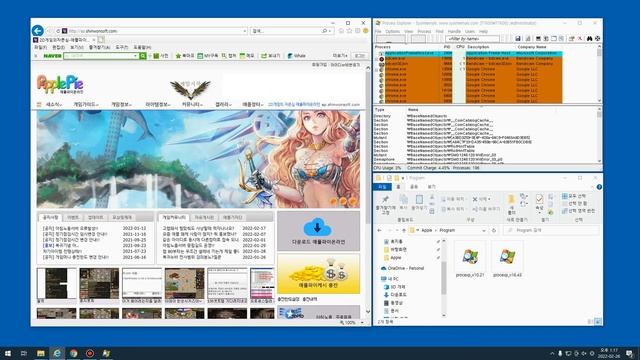Viewport: 640px width, 360px height.
Task: Click the green Naver toolbar search button
Action: (143, 56)
